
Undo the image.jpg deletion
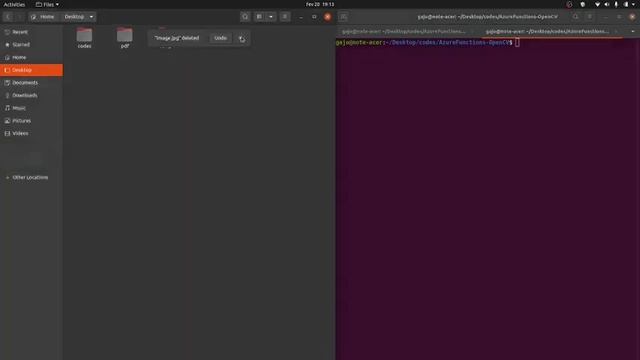click(x=220, y=38)
